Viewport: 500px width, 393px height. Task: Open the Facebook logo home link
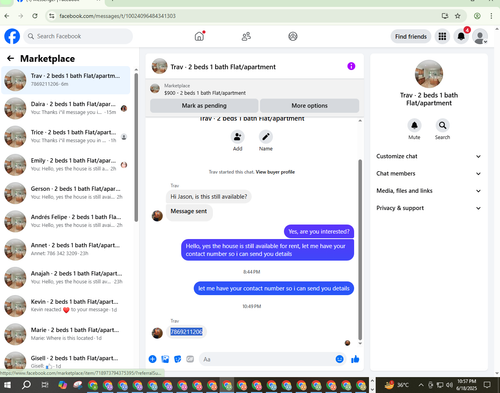tap(12, 36)
